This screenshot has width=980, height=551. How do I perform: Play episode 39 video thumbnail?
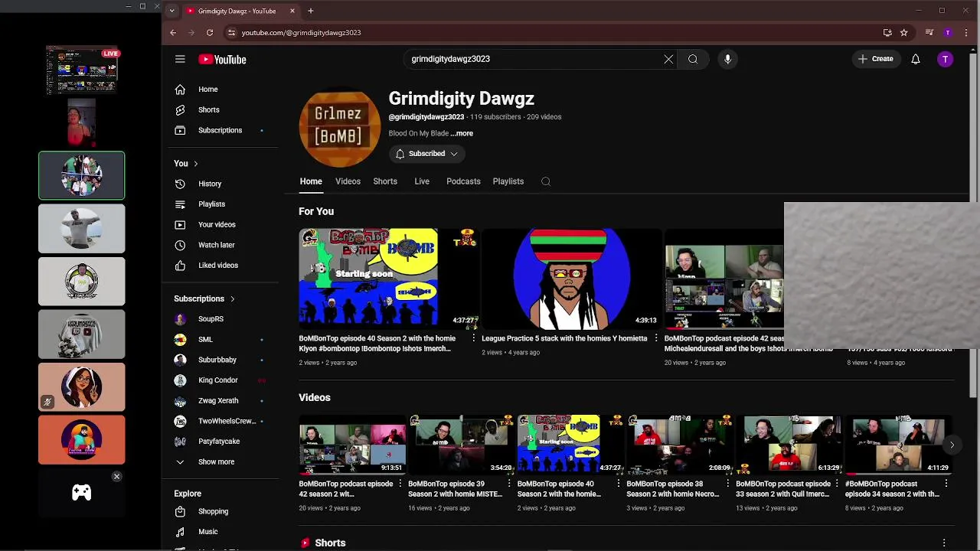pyautogui.click(x=461, y=445)
